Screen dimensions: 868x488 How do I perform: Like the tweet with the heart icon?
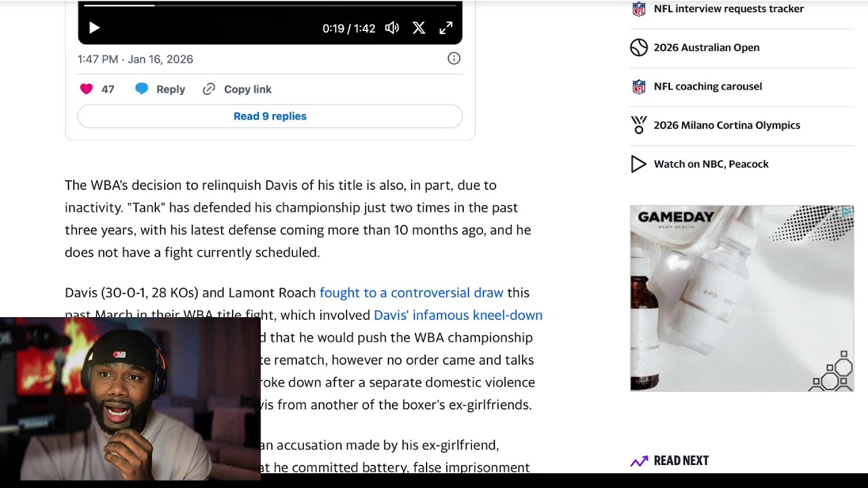86,89
